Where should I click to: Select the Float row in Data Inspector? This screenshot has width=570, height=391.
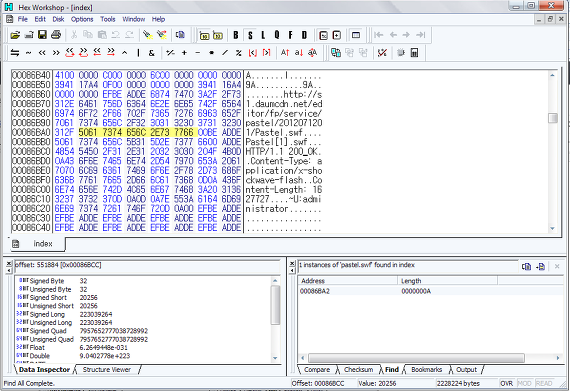tap(142, 347)
